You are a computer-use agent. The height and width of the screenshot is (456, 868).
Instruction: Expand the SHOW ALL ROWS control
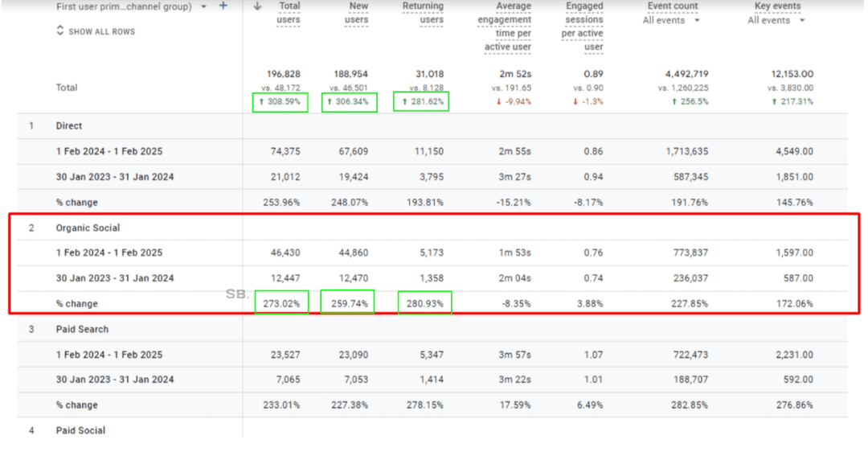[x=96, y=31]
